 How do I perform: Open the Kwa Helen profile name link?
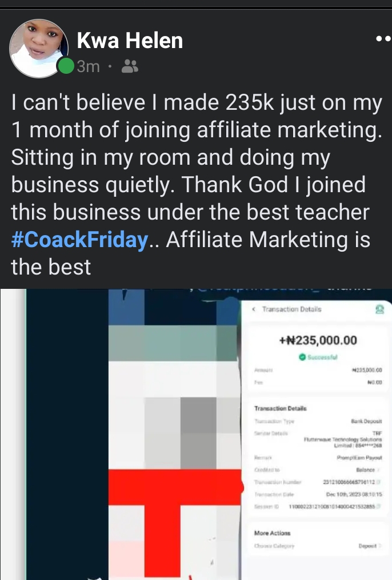[x=130, y=41]
